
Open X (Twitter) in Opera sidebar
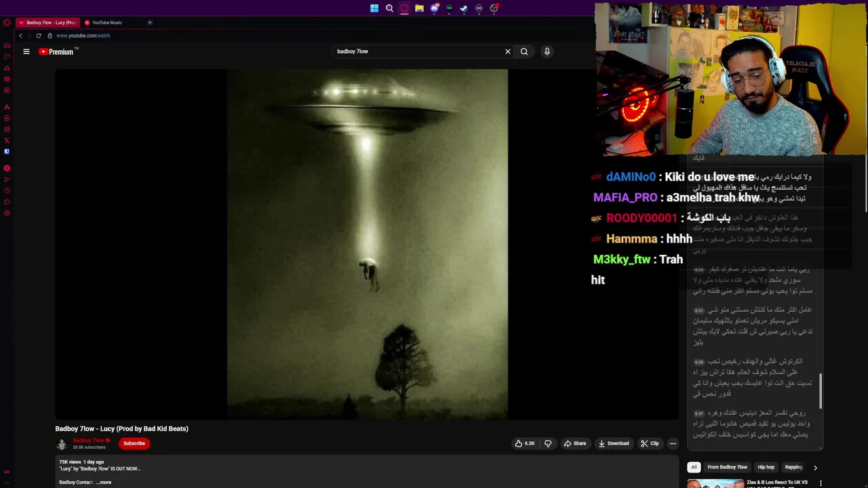(7, 140)
